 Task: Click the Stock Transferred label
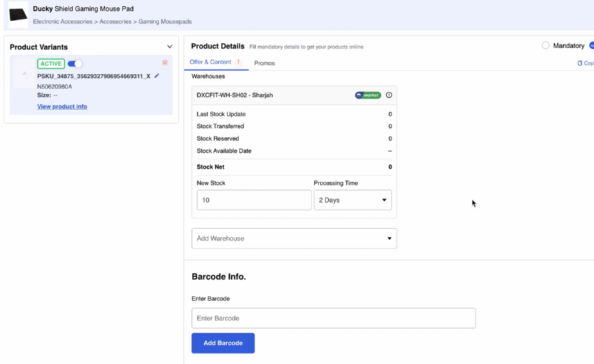(x=220, y=126)
